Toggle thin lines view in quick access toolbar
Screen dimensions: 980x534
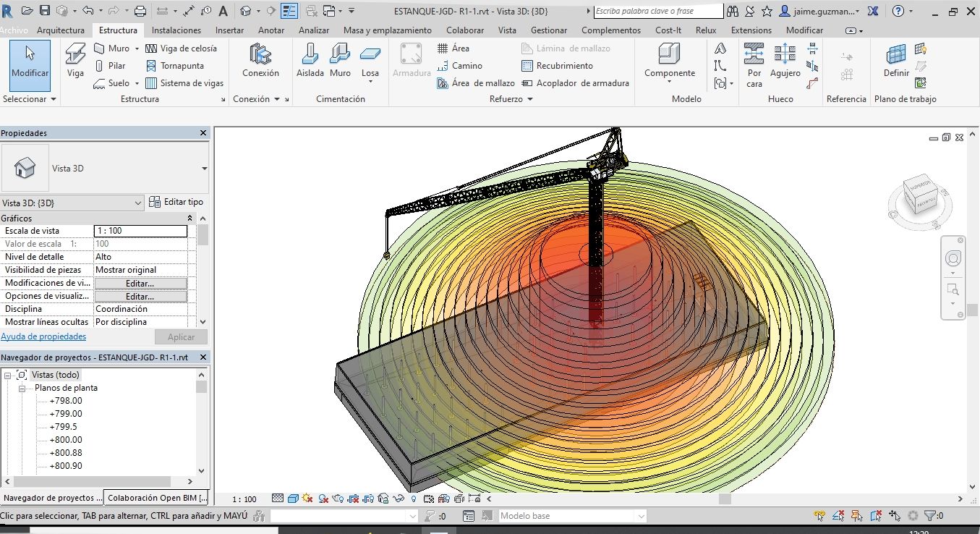point(289,11)
